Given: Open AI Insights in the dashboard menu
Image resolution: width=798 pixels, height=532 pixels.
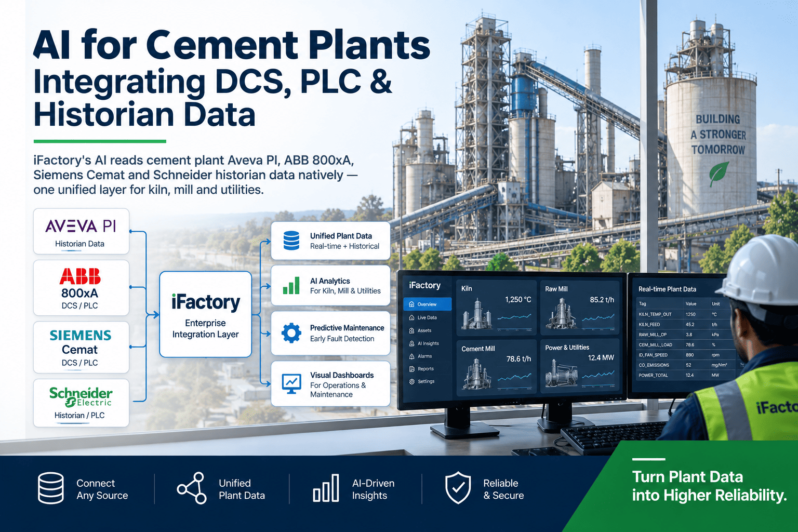Looking at the screenshot, I should 428,343.
